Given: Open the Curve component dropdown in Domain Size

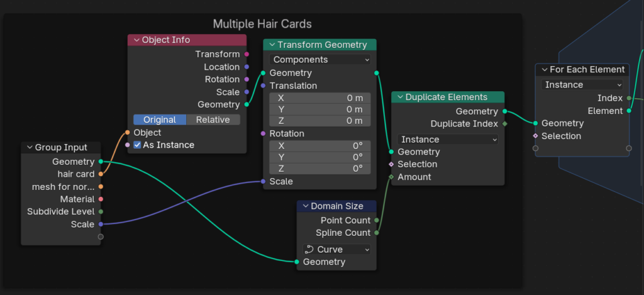Looking at the screenshot, I should pos(336,249).
